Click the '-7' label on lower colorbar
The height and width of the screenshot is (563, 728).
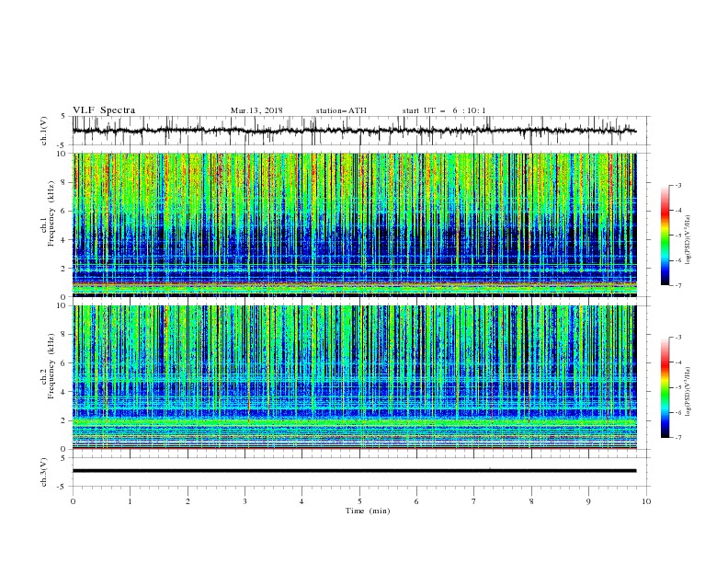[x=677, y=438]
